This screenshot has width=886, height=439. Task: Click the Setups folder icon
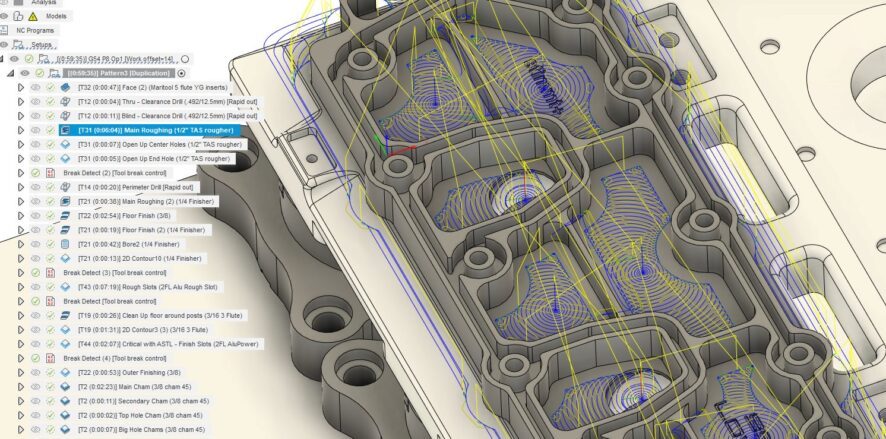pyautogui.click(x=18, y=45)
